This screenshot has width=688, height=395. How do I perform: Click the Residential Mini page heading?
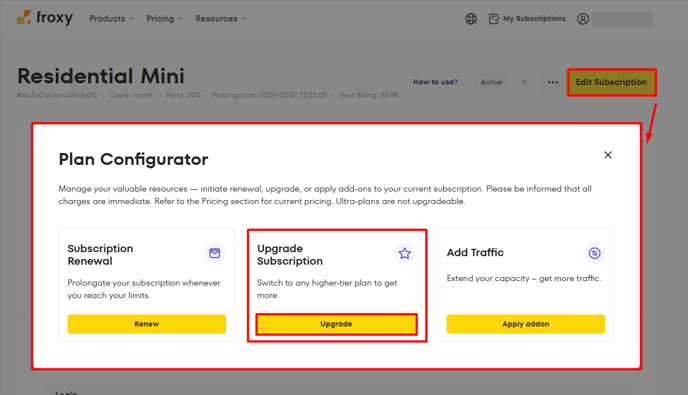pos(101,76)
